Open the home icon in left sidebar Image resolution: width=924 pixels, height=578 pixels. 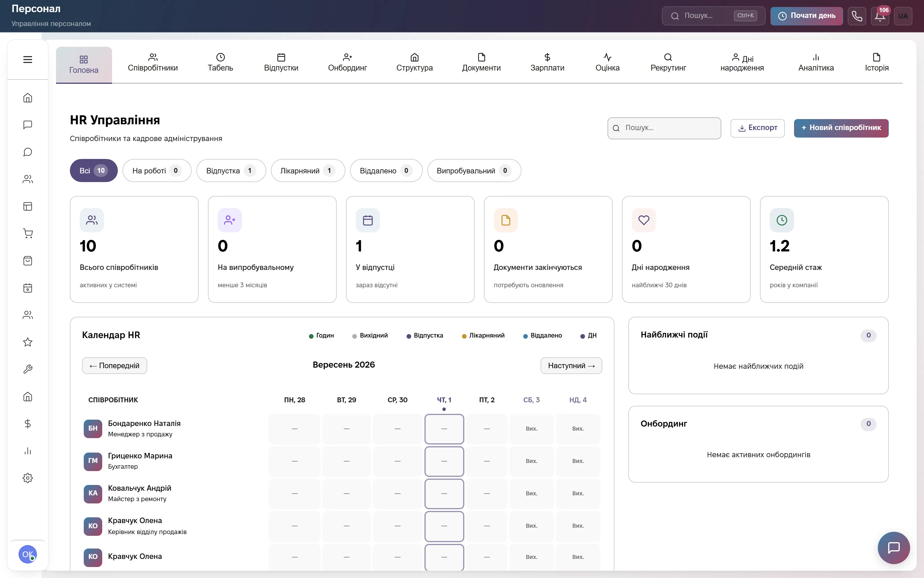pyautogui.click(x=27, y=98)
